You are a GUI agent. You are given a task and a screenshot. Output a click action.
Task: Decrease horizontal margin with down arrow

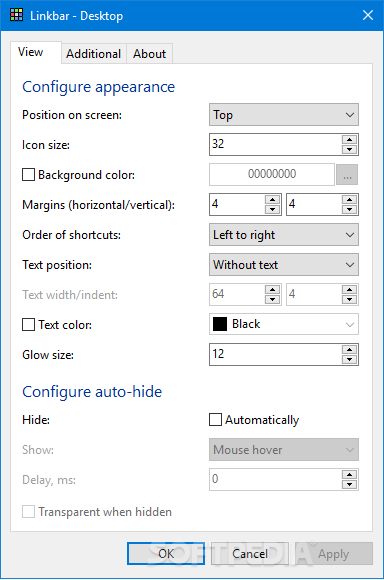click(273, 209)
